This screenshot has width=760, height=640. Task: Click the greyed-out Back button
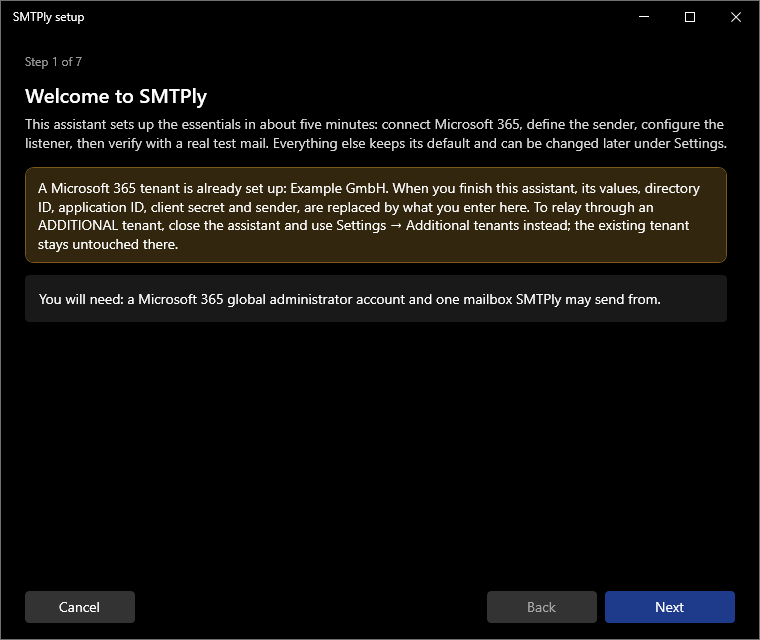541,607
